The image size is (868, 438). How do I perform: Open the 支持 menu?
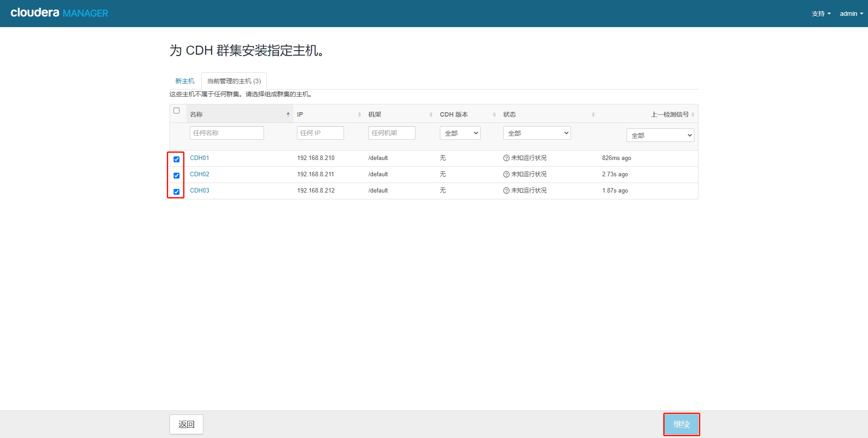click(821, 14)
